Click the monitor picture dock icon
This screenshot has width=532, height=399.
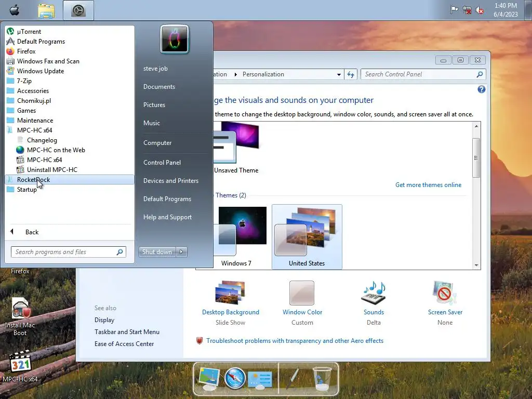pyautogui.click(x=209, y=378)
